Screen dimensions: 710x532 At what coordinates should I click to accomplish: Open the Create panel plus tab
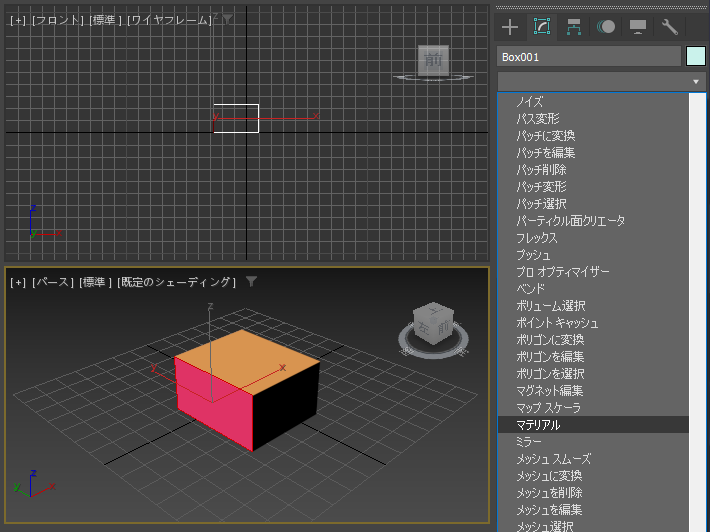pos(510,27)
